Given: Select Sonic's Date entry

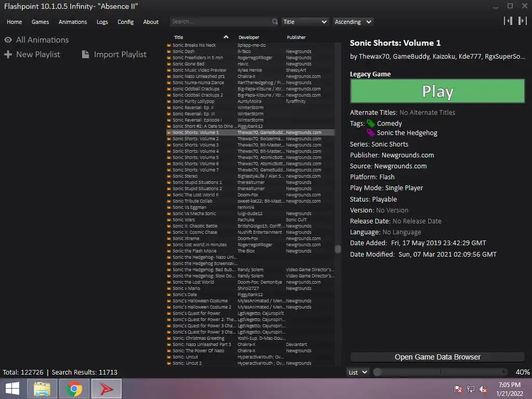Looking at the screenshot, I should tap(250, 295).
